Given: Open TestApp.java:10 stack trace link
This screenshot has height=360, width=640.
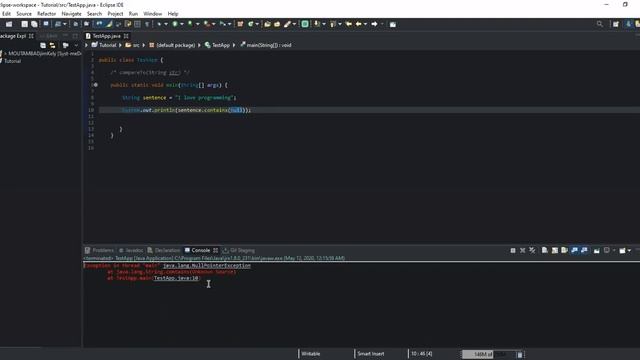Looking at the screenshot, I should 176,278.
